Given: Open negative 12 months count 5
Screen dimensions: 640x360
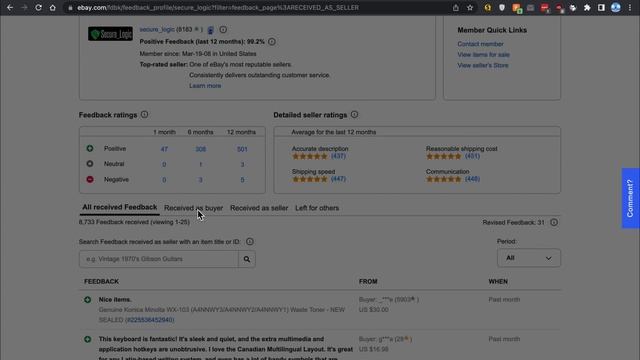Looking at the screenshot, I should 242,180.
